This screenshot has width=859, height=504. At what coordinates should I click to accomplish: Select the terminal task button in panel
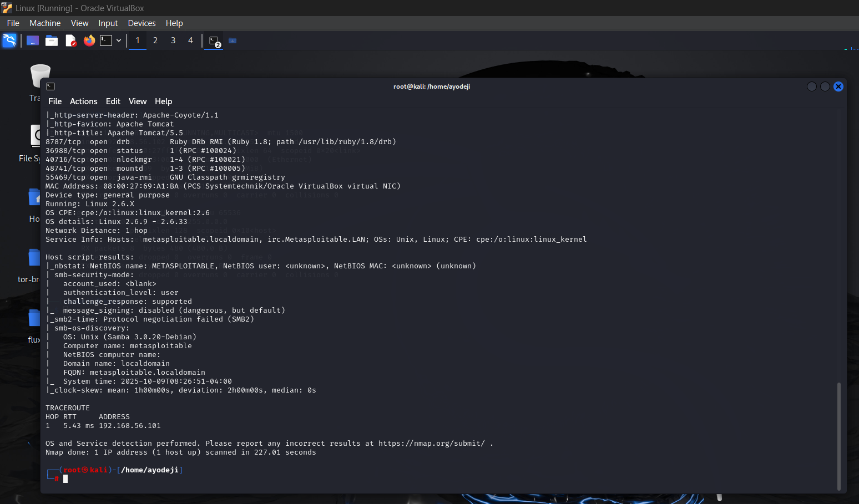click(214, 41)
